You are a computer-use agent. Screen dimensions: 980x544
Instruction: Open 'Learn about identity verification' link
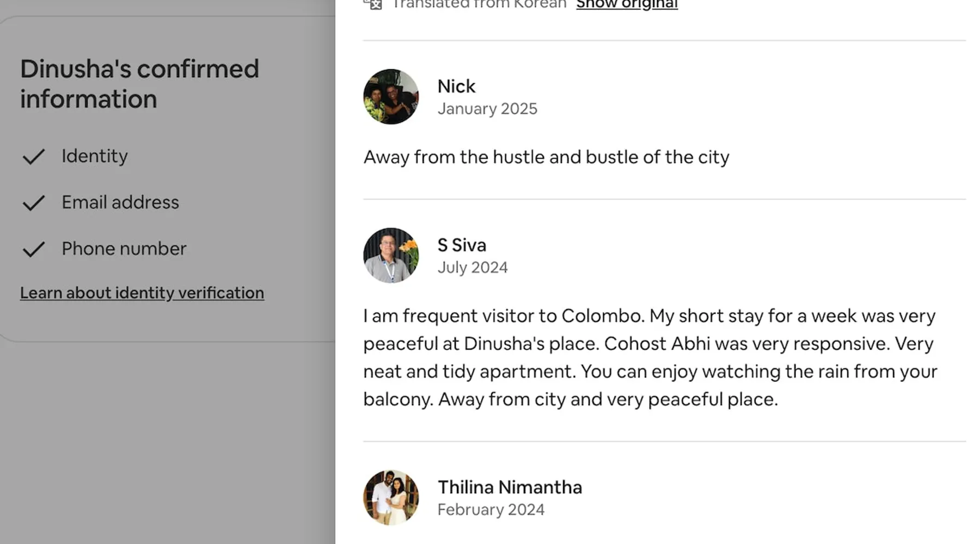(142, 293)
